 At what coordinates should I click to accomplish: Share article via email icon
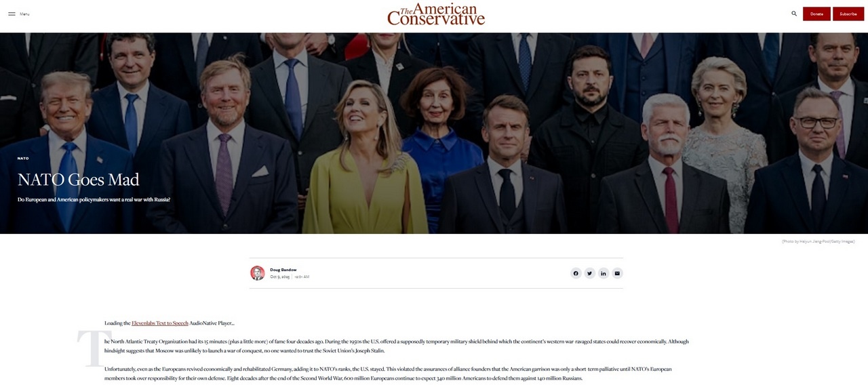point(617,273)
